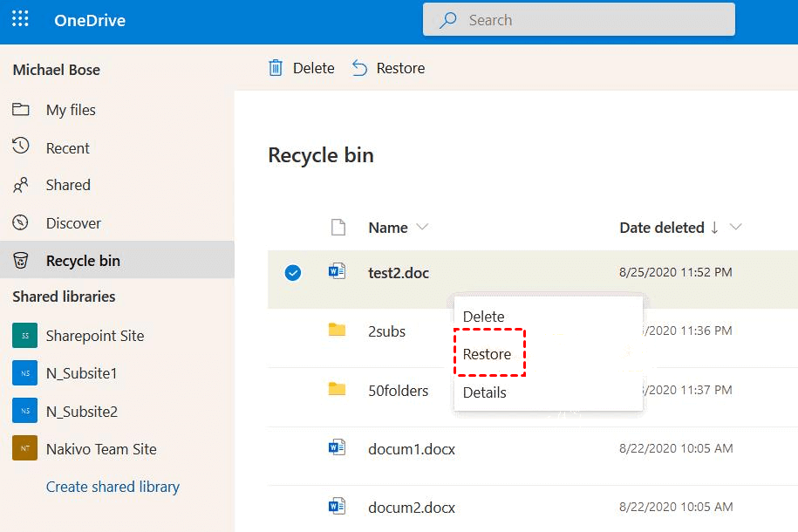Click the Word icon of test2.doc
This screenshot has width=798, height=532.
tap(337, 271)
